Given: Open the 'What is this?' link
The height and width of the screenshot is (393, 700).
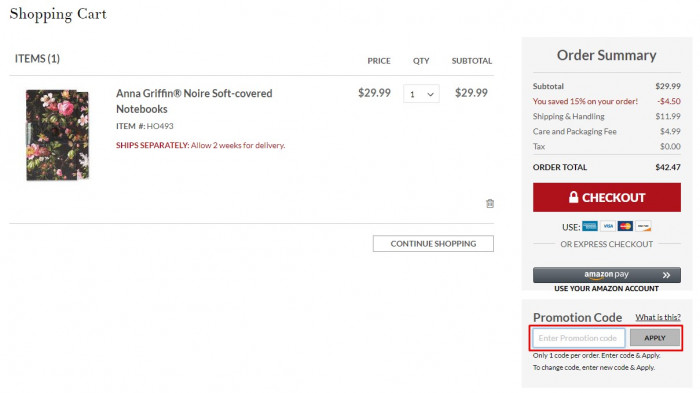Looking at the screenshot, I should click(658, 317).
